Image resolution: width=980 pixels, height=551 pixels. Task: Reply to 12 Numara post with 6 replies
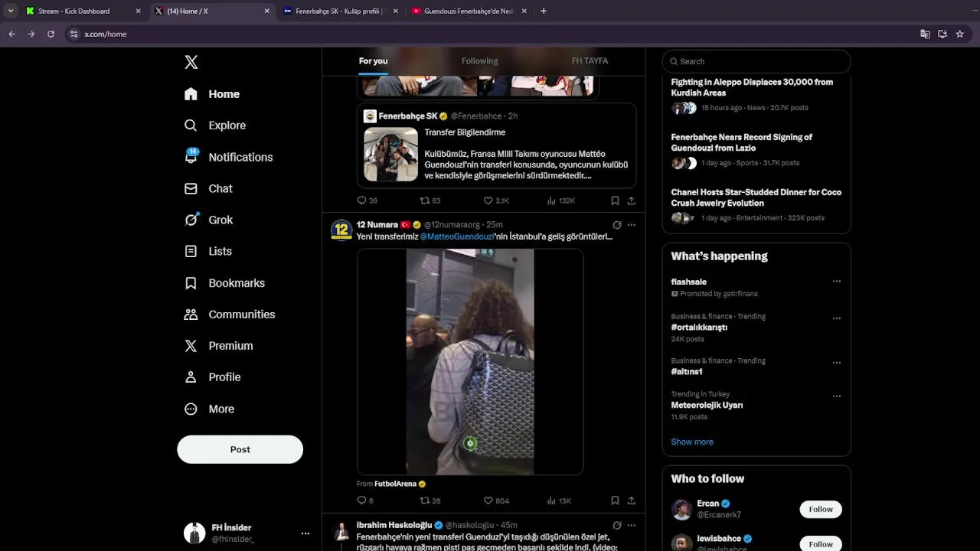pos(365,500)
